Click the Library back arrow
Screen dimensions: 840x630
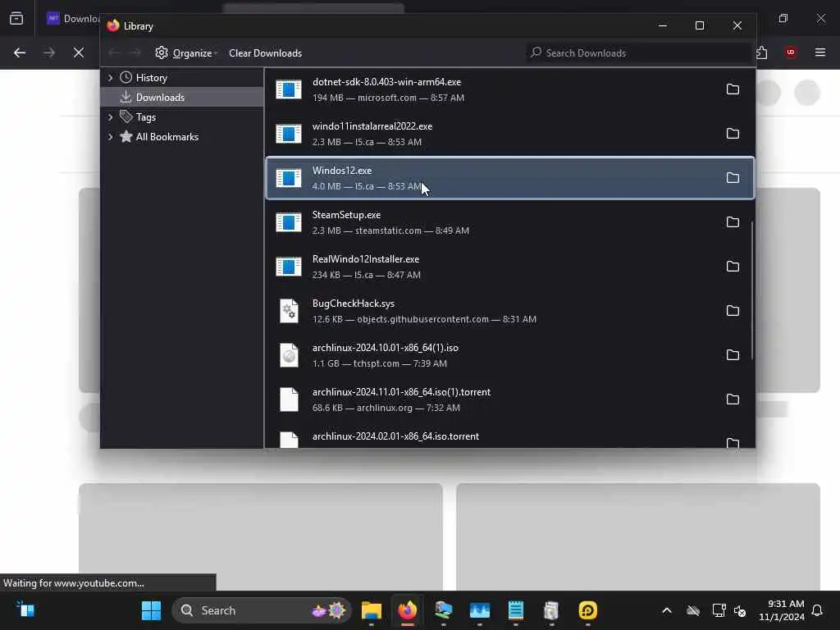pyautogui.click(x=114, y=52)
